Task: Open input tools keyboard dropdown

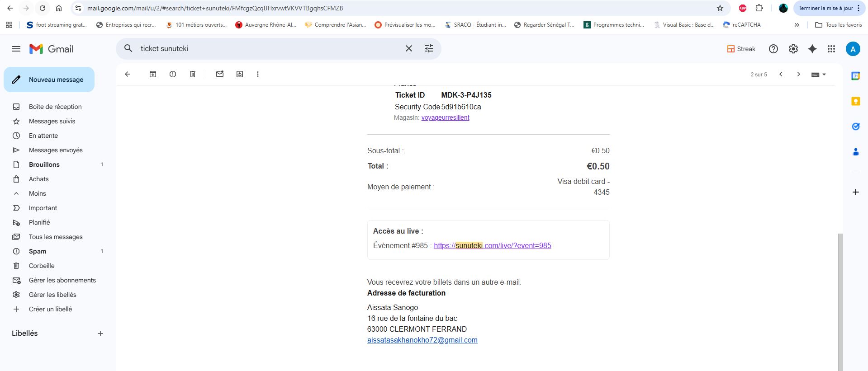Action: coord(818,75)
